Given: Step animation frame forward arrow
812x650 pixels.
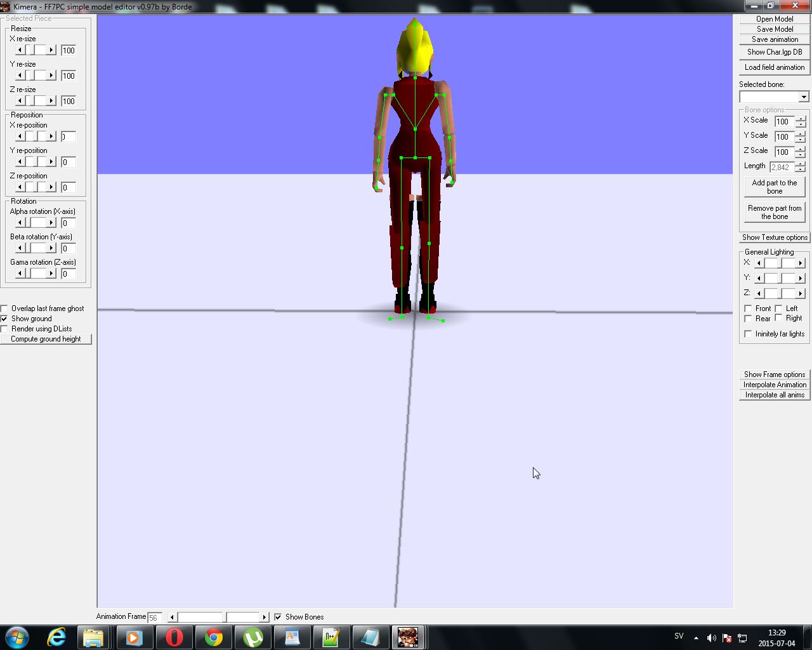Looking at the screenshot, I should (x=265, y=617).
